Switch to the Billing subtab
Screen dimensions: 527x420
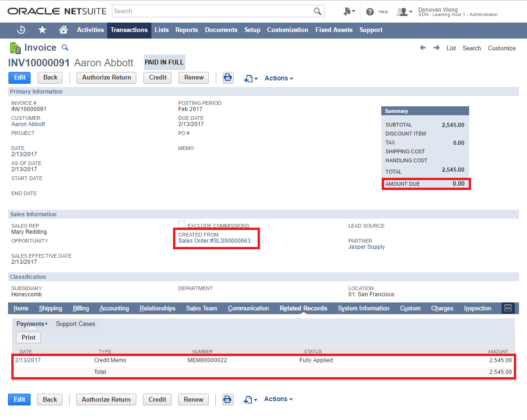[81, 309]
